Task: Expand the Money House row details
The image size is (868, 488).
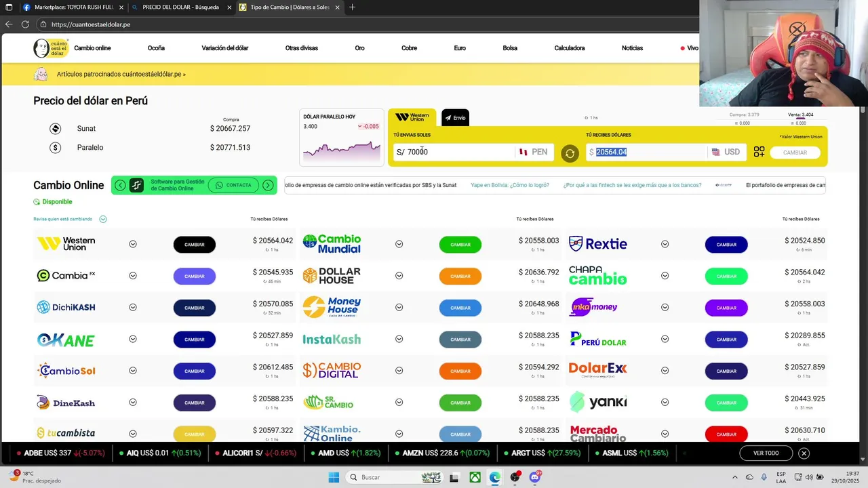Action: 399,308
